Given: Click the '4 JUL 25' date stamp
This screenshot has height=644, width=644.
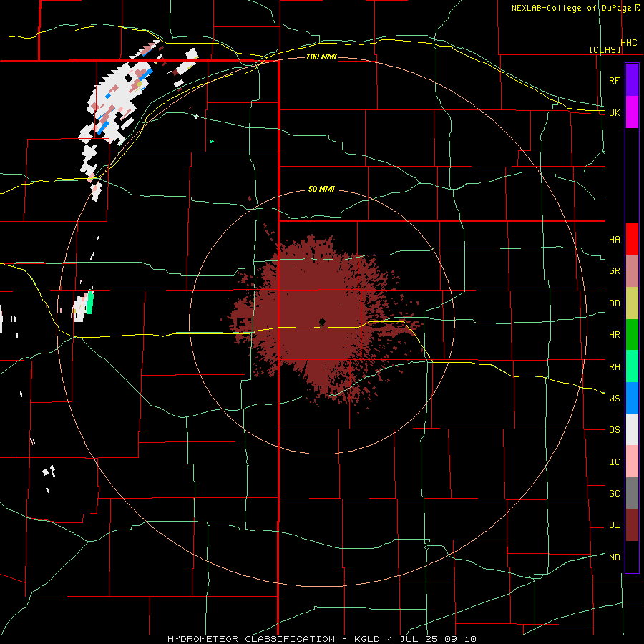Looking at the screenshot, I should 412,639.
